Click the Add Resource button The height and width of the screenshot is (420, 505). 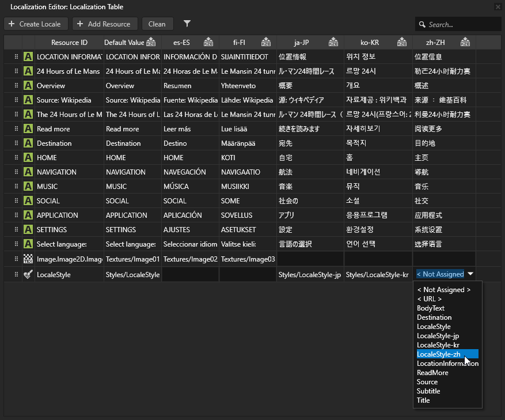[x=105, y=24]
